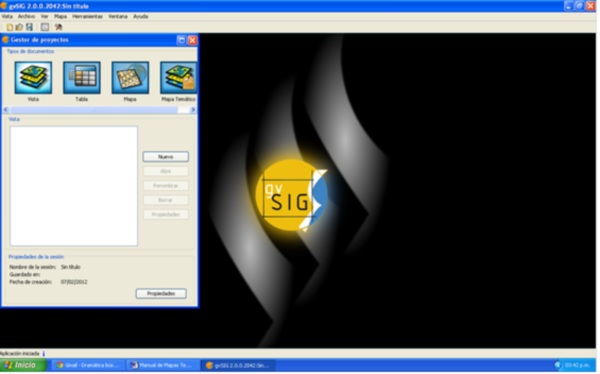
Task: Click the Nuevo button
Action: [x=166, y=157]
